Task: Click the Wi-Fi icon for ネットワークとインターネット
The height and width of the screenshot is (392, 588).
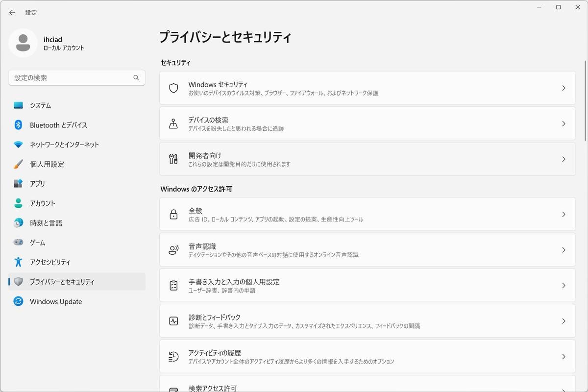Action: [18, 145]
